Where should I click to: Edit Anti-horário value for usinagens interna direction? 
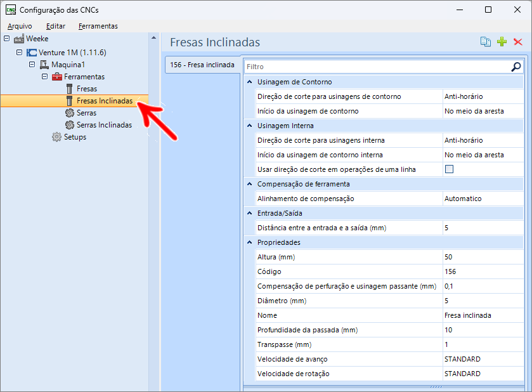pyautogui.click(x=483, y=140)
